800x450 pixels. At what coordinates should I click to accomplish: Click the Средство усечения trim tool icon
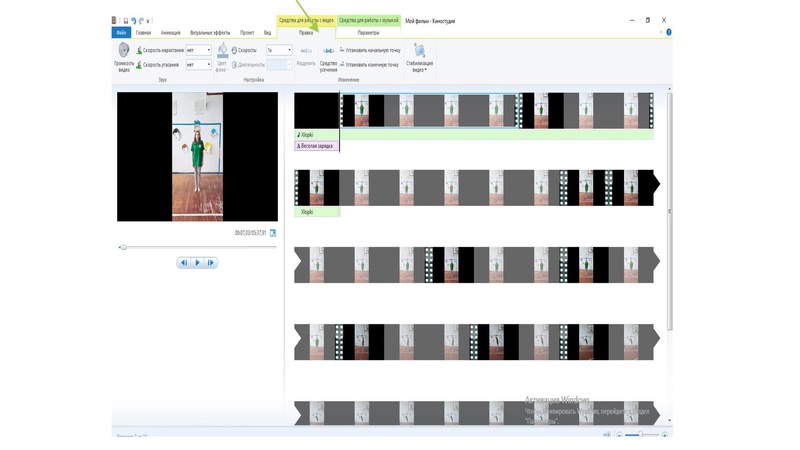click(328, 52)
